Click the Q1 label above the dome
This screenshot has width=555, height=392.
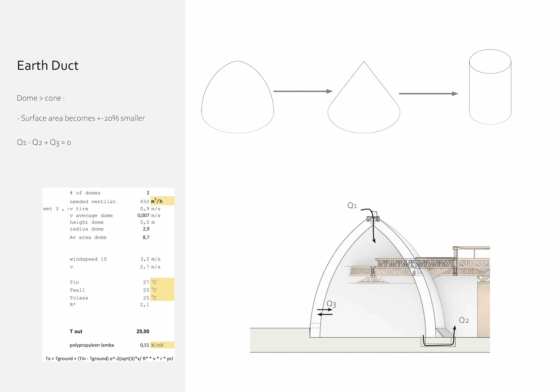[352, 206]
